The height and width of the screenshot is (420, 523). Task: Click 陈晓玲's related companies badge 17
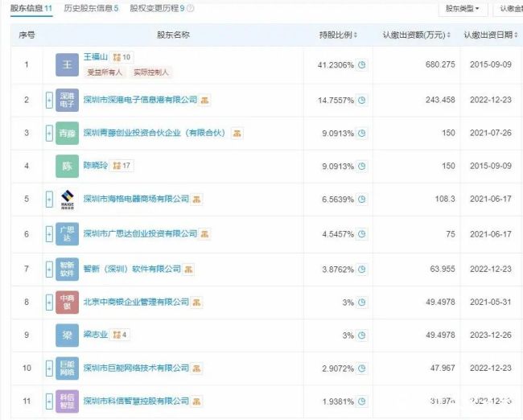click(121, 166)
